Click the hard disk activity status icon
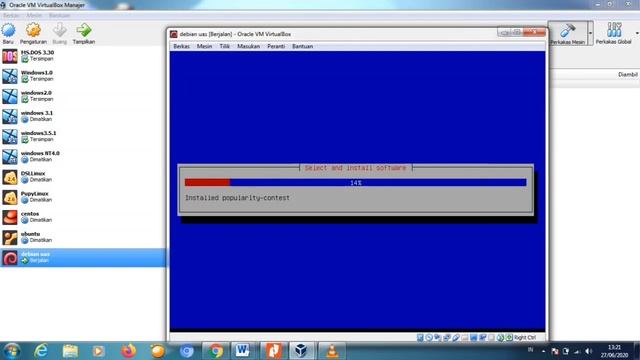The height and width of the screenshot is (360, 640). (x=420, y=338)
